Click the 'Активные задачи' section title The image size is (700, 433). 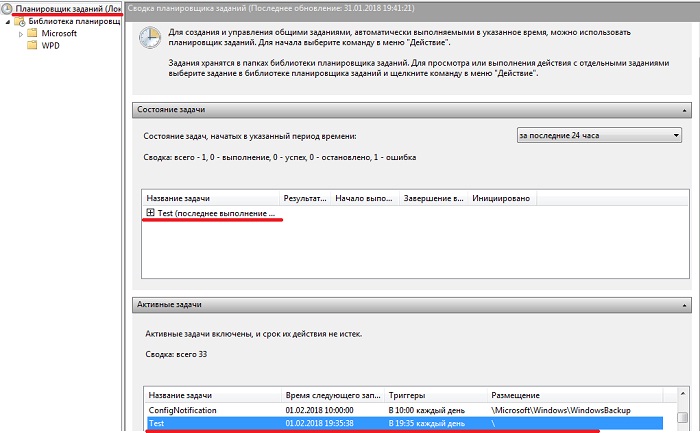(x=169, y=304)
